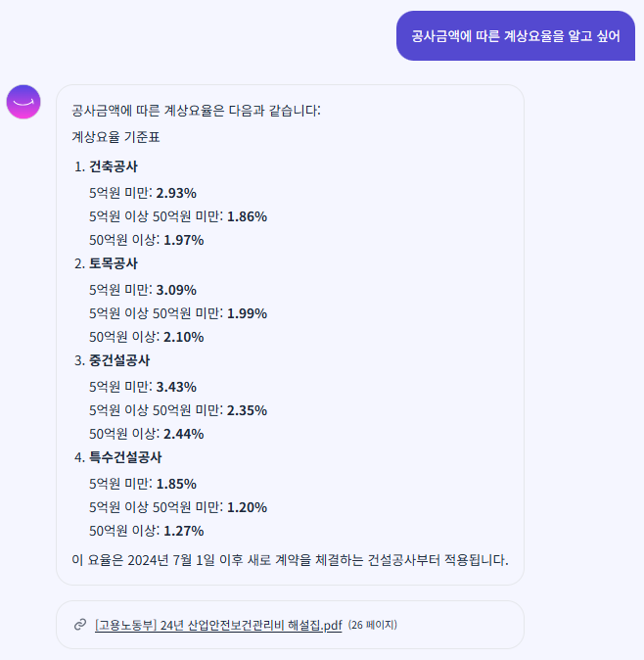Click the intro sentence of the bot reply
The width and height of the screenshot is (644, 660).
(196, 110)
